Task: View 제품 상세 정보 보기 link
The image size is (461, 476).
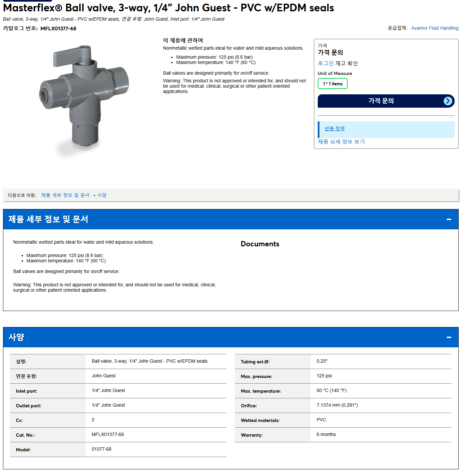Action: point(341,142)
